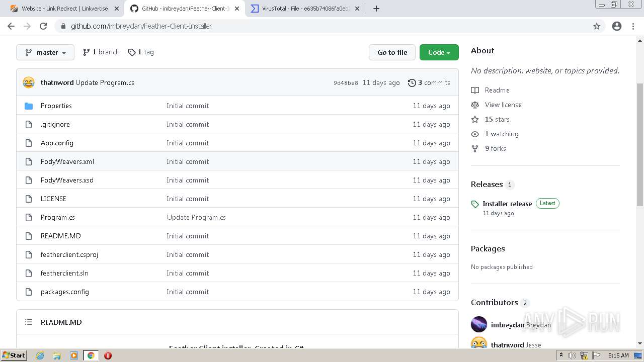644x362 pixels.
Task: Click the README.MD list outline icon
Action: pyautogui.click(x=29, y=322)
